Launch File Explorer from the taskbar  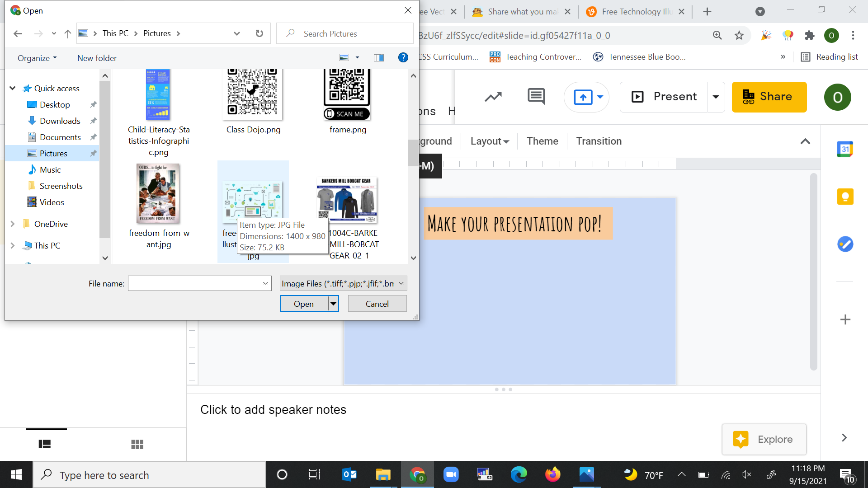click(x=383, y=474)
